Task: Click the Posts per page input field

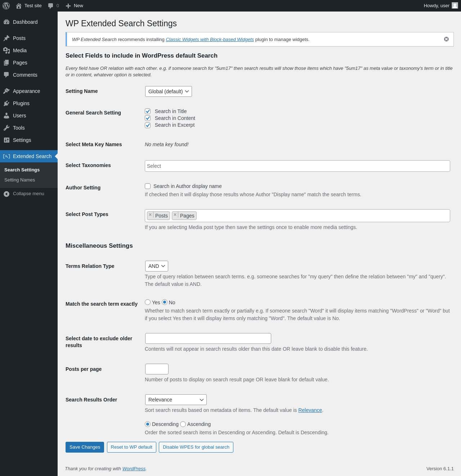Action: [157, 369]
